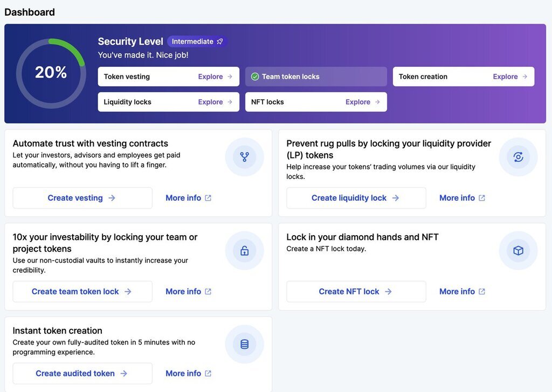Viewport: 552px width, 392px height.
Task: Explore Liquidity locks in security panel
Action: click(x=215, y=102)
